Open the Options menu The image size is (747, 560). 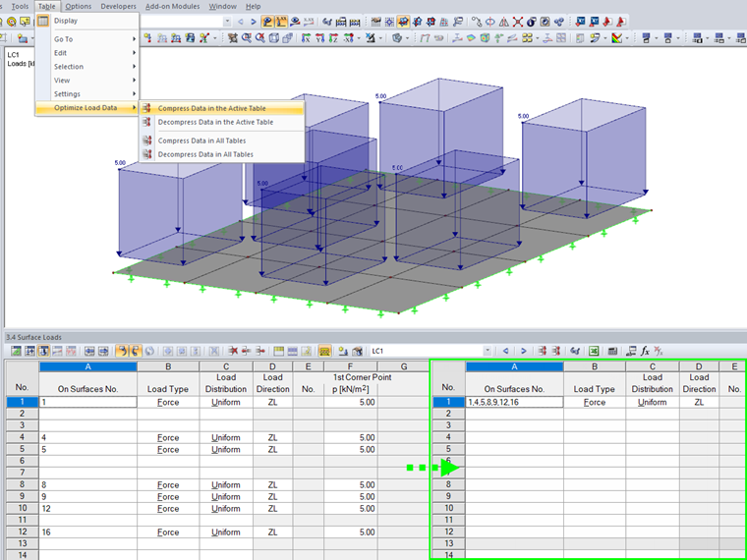tap(78, 6)
